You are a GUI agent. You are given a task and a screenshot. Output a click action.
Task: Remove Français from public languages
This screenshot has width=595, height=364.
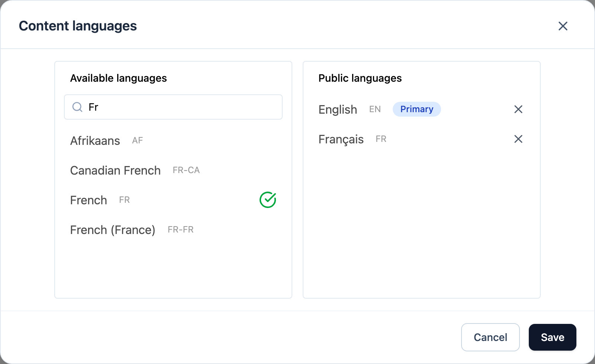518,139
